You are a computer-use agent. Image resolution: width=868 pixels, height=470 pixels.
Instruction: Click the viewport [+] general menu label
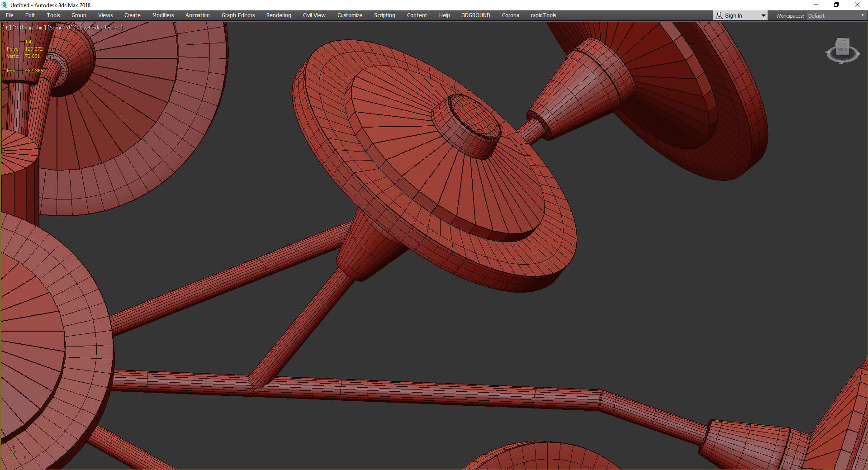[6, 28]
